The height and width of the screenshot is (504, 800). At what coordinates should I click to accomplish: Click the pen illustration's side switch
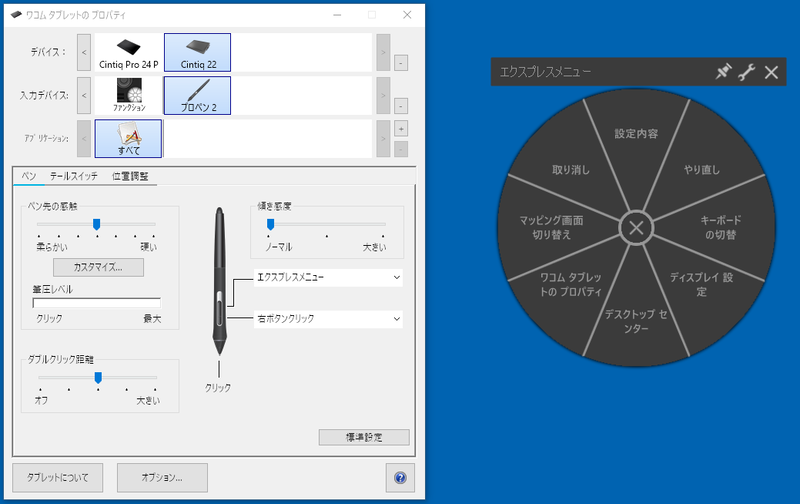[x=219, y=308]
